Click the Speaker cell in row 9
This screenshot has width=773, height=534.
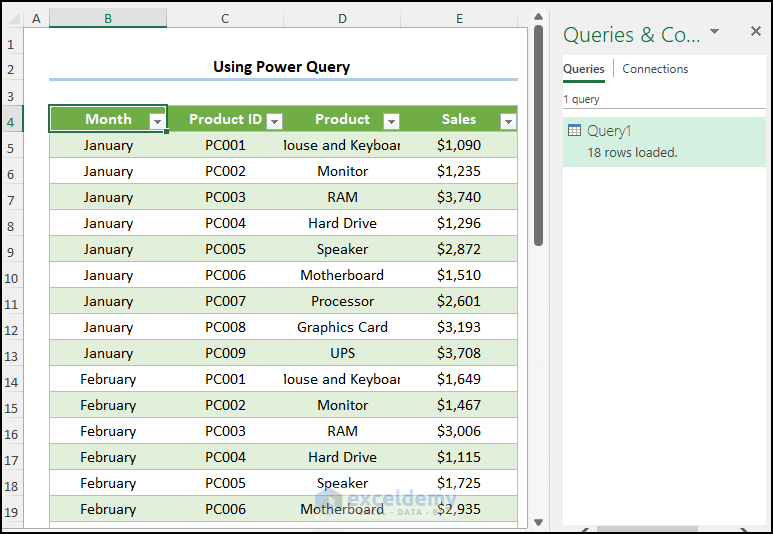[x=342, y=249]
